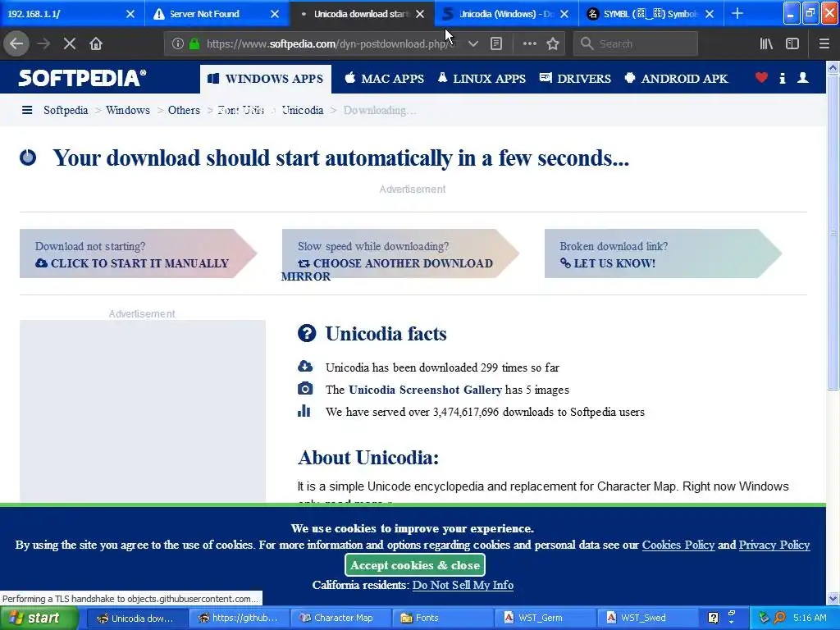Open the Do Not Sell My Info link
Image resolution: width=840 pixels, height=630 pixels.
(x=463, y=584)
